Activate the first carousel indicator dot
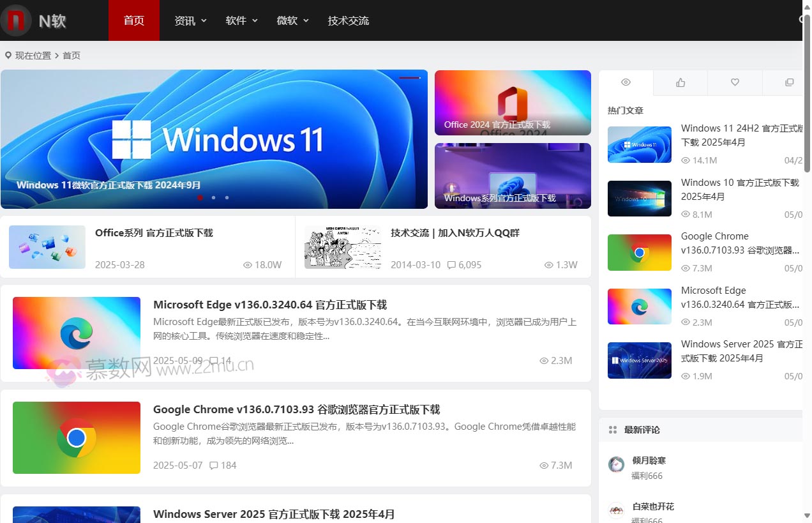Screen dimensions: 812x523 (x=200, y=198)
